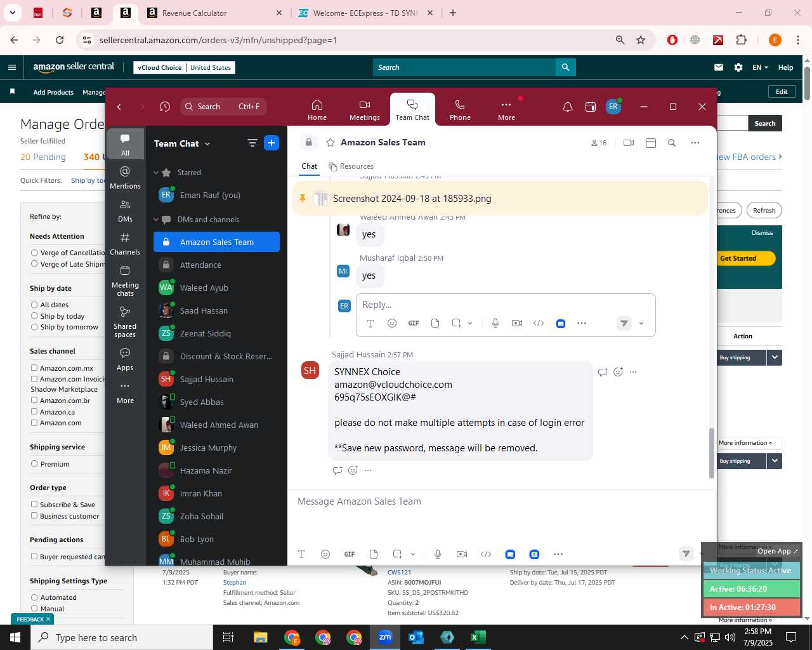Viewport: 812px width, 650px height.
Task: Open Excel from Windows taskbar
Action: point(478,637)
